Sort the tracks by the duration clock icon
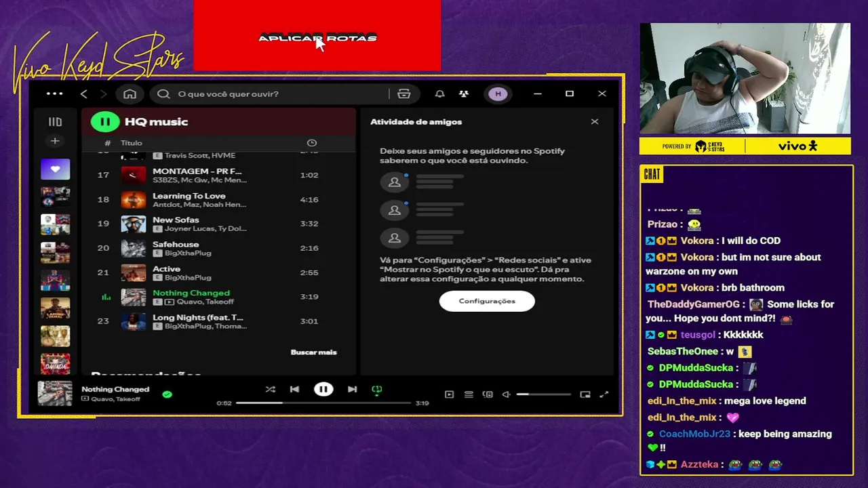The image size is (868, 488). pos(312,143)
